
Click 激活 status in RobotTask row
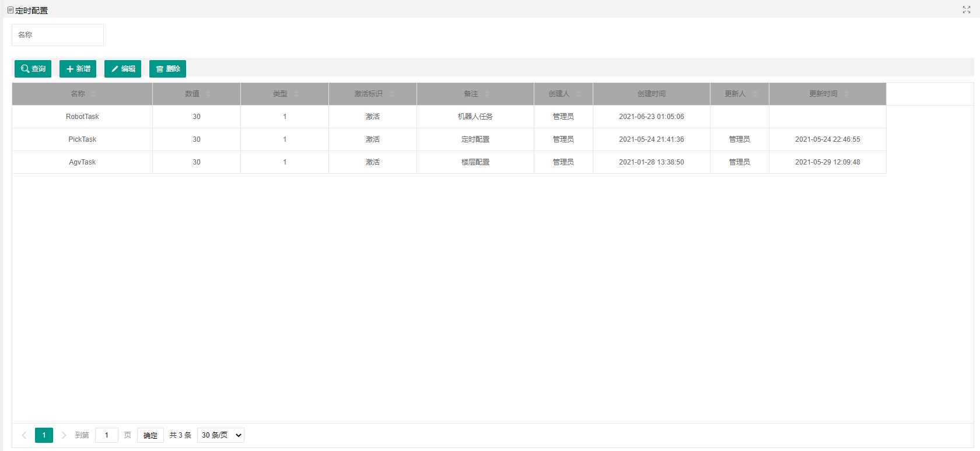pyautogui.click(x=373, y=117)
